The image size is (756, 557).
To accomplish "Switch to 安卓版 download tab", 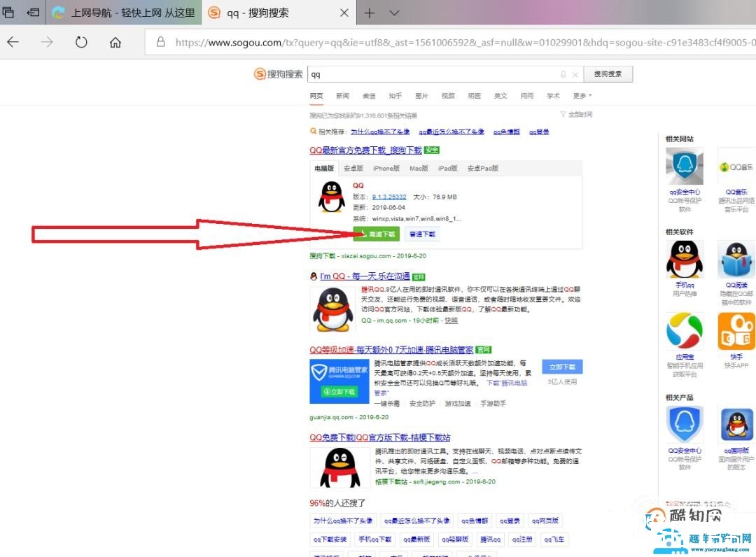I will [353, 168].
